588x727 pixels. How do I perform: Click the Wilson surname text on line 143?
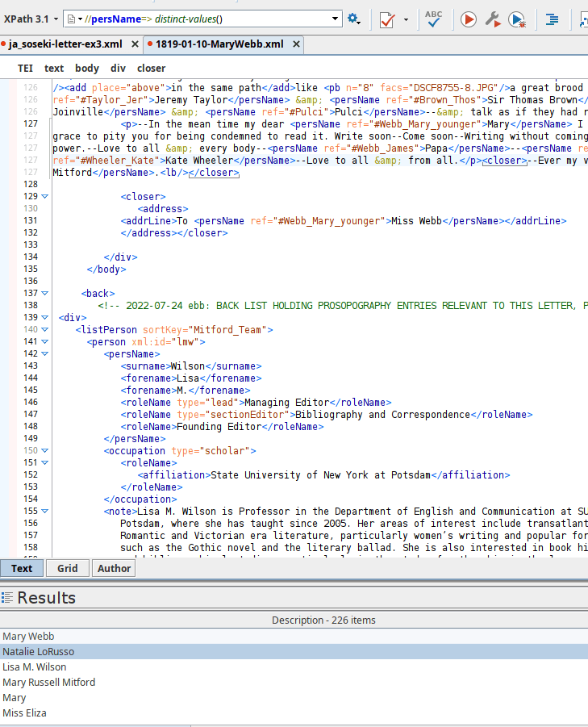click(188, 366)
